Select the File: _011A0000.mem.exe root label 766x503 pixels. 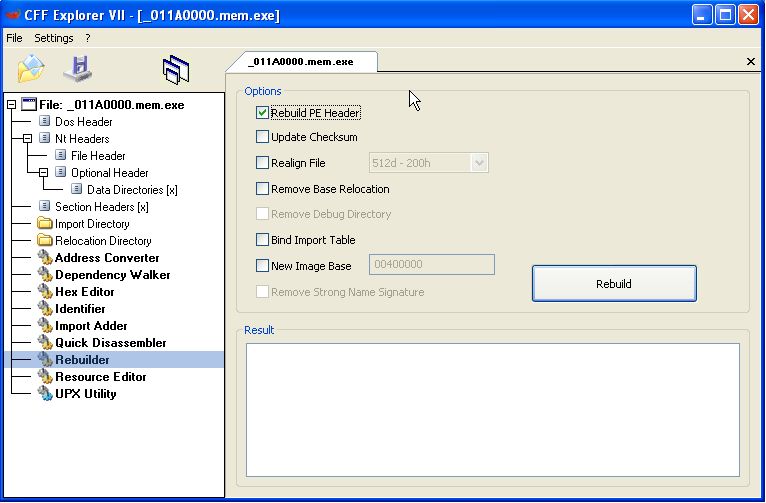[x=112, y=105]
